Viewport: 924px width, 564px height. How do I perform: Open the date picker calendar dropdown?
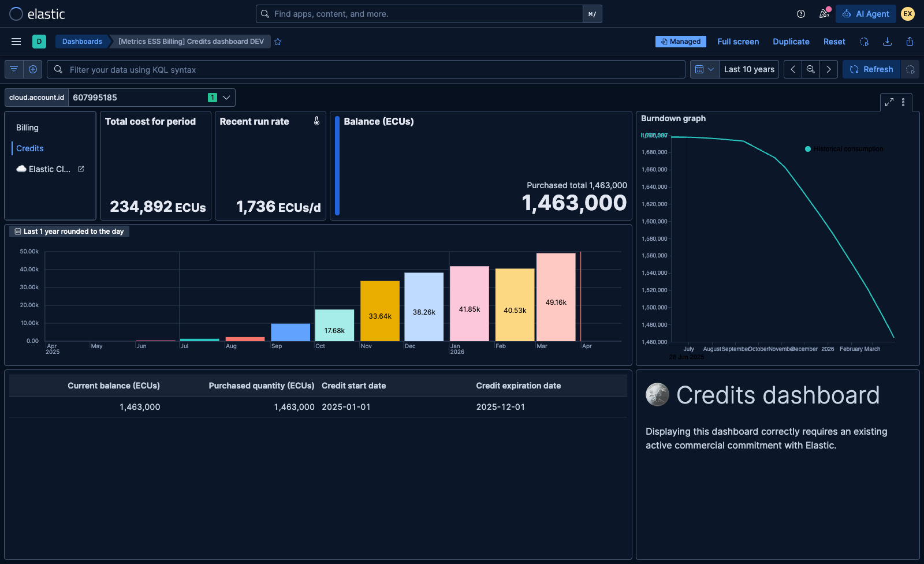[x=705, y=69]
